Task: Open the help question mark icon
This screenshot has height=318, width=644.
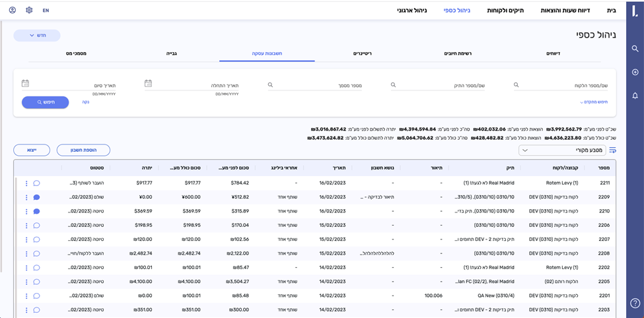Action: [635, 302]
